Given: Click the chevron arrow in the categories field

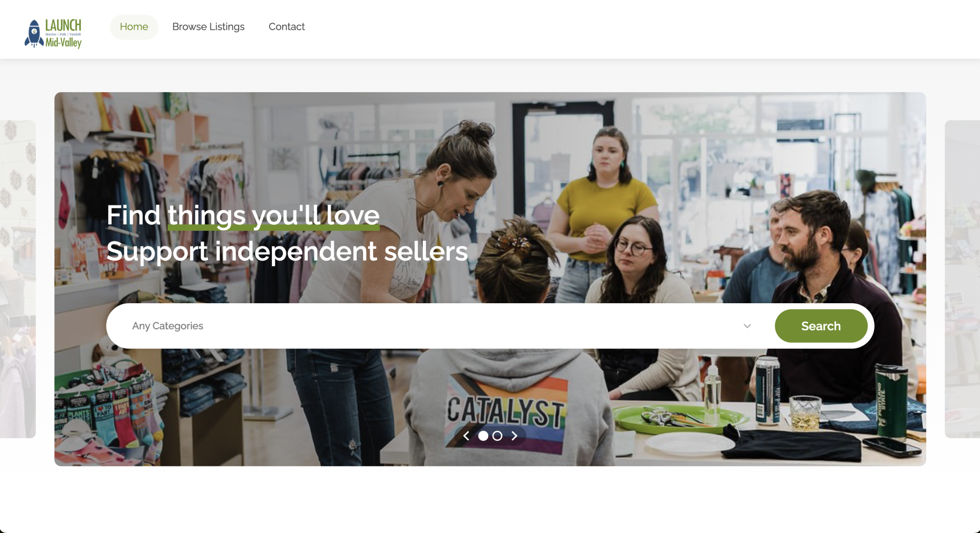Looking at the screenshot, I should click(747, 326).
